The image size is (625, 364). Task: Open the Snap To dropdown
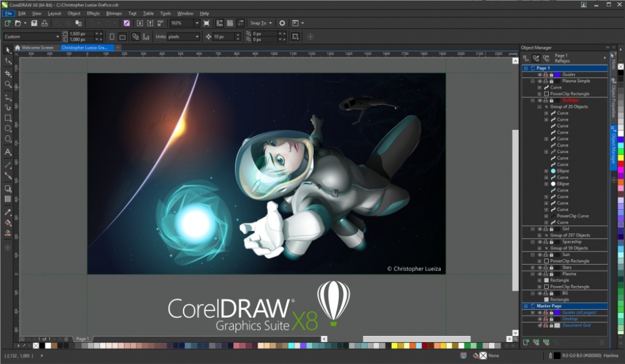pyautogui.click(x=261, y=23)
